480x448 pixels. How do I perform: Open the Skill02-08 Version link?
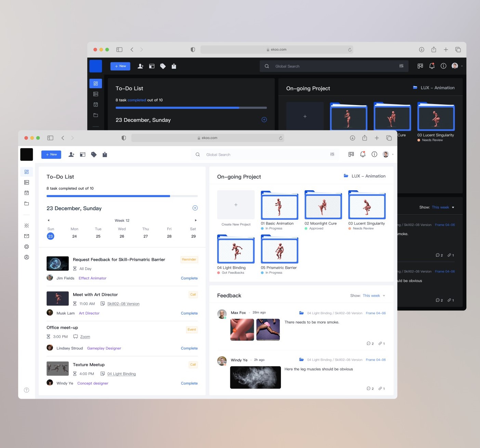(x=123, y=304)
